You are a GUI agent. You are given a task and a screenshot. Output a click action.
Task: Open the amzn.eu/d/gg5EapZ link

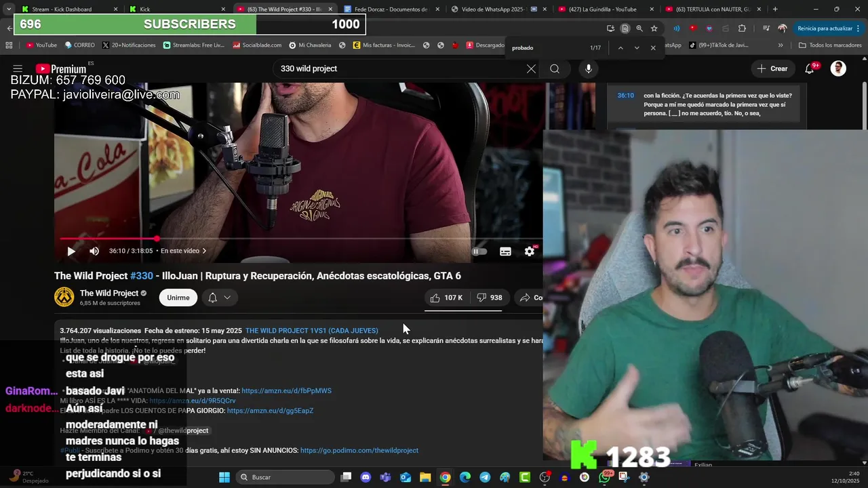(x=270, y=411)
